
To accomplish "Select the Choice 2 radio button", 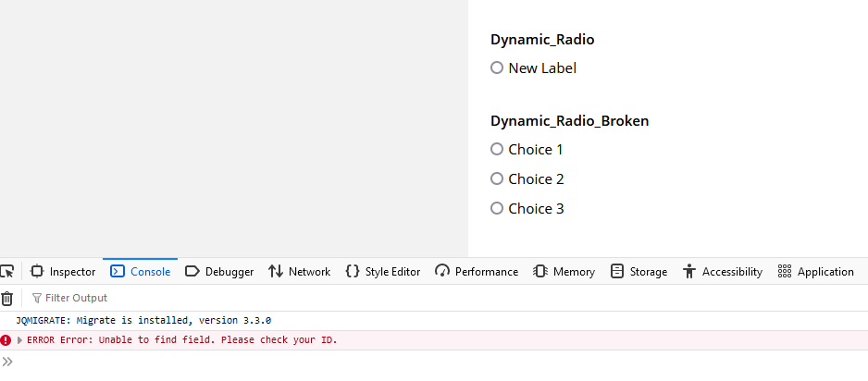I will 497,178.
